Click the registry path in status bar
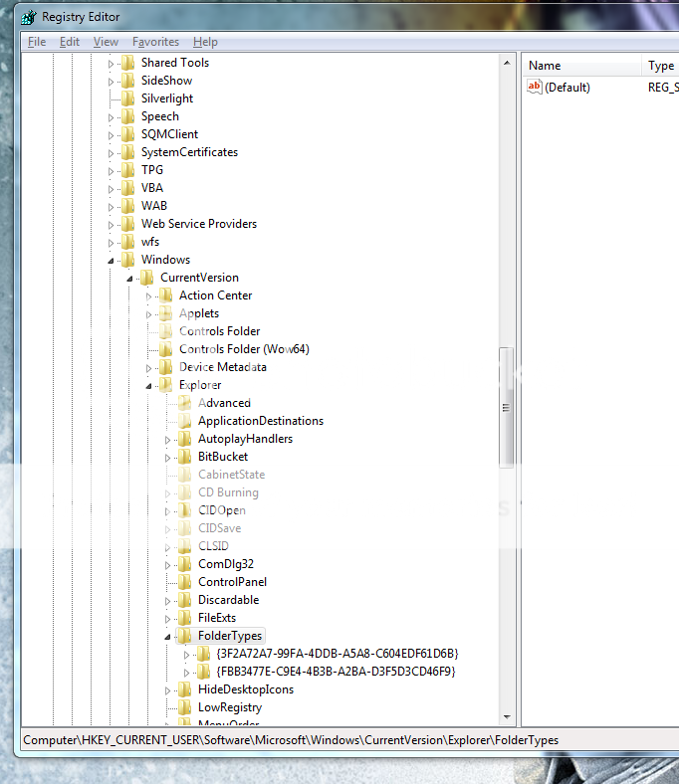This screenshot has height=784, width=679. click(x=291, y=740)
